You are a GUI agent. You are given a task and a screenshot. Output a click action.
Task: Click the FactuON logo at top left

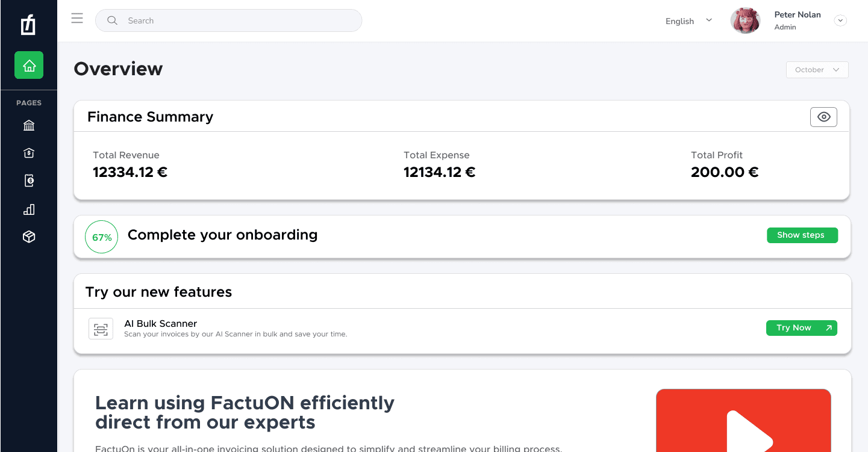(28, 25)
